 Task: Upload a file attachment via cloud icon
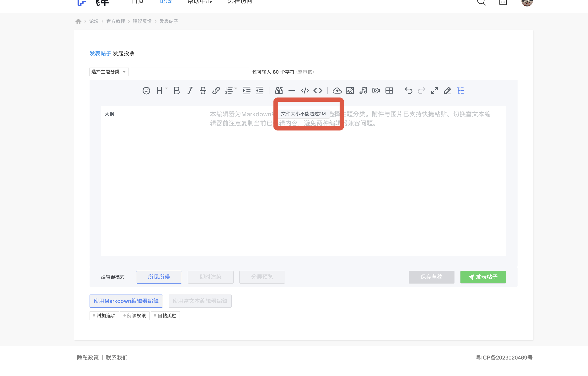[x=337, y=91]
